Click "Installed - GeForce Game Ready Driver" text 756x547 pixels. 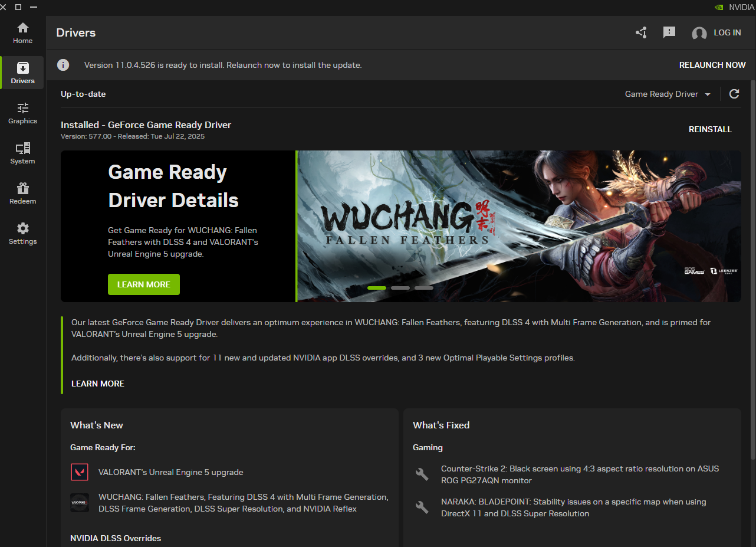point(146,125)
